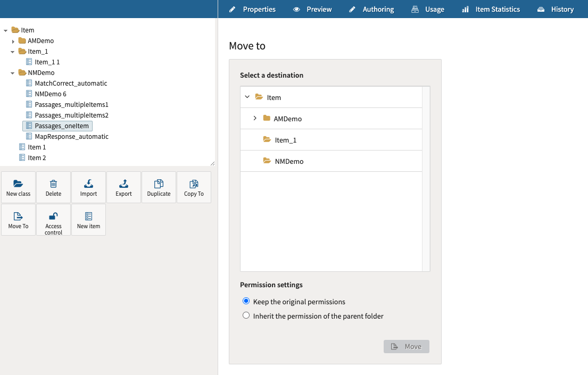Expand AMDemo folder in left tree
This screenshot has height=375, width=588.
pos(13,41)
